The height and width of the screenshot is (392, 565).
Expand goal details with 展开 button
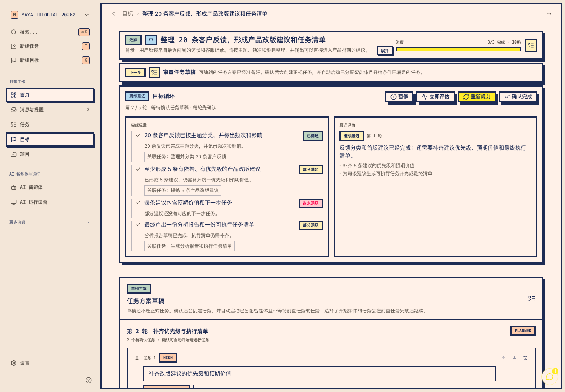pos(385,51)
